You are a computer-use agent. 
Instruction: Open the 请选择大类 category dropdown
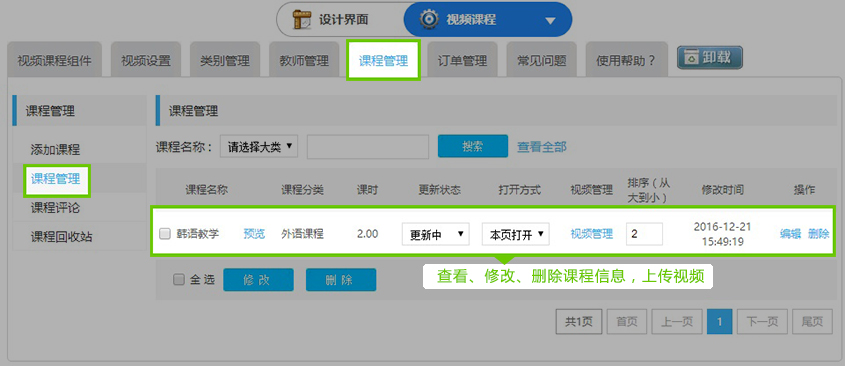coord(259,147)
